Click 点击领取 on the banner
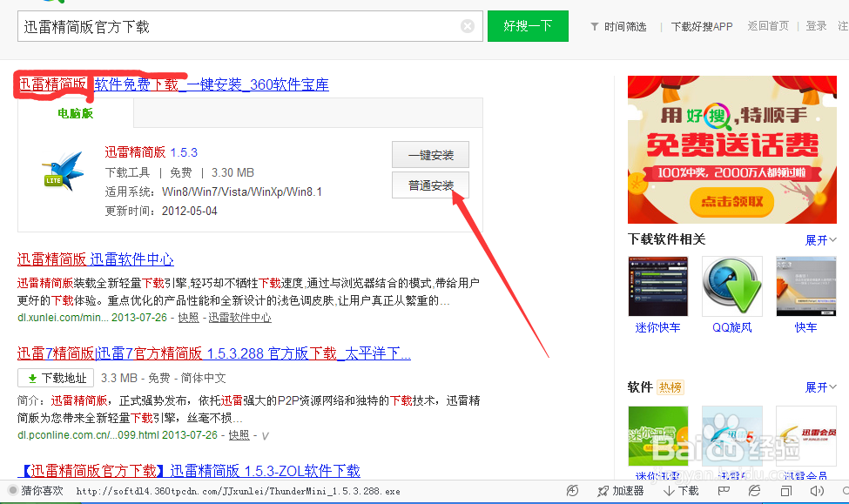Screen dimensions: 849x504 (732, 202)
